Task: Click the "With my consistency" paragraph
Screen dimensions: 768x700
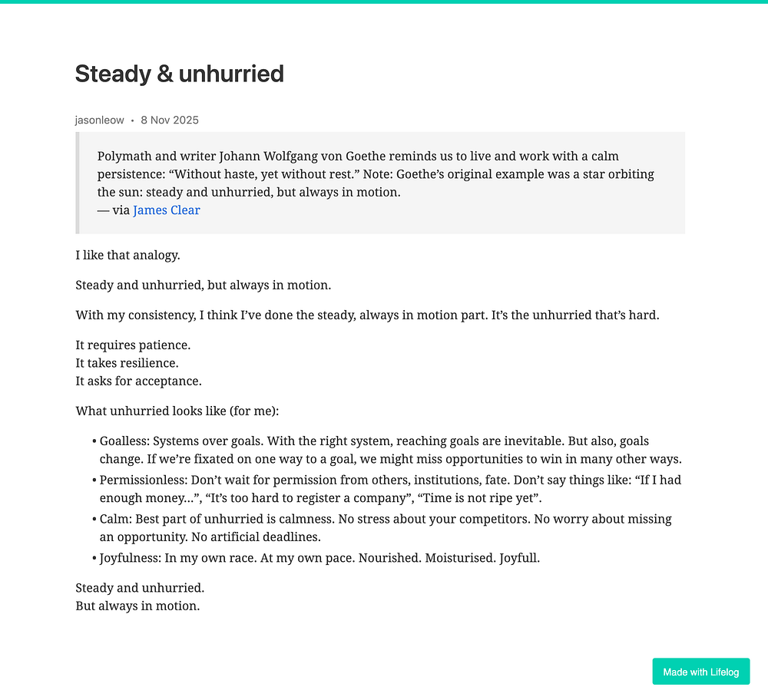Action: tap(367, 315)
